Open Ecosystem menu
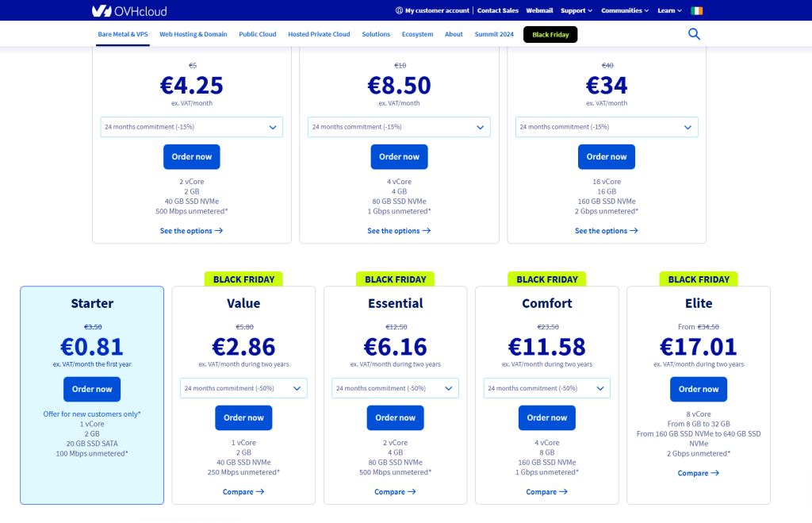 [x=417, y=34]
